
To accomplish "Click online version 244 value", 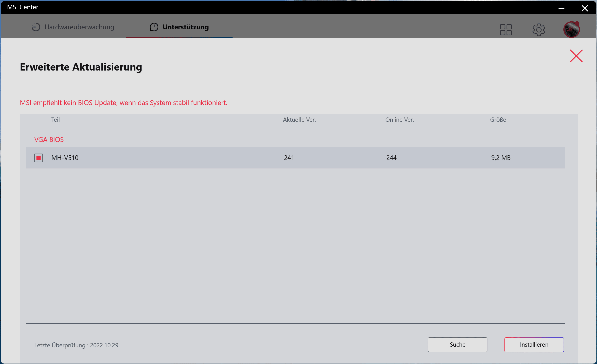I will click(x=391, y=158).
